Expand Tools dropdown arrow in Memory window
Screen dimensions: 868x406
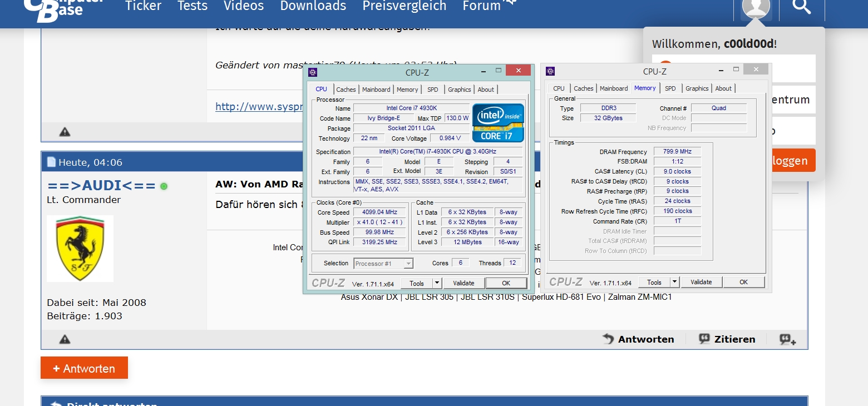click(x=675, y=282)
